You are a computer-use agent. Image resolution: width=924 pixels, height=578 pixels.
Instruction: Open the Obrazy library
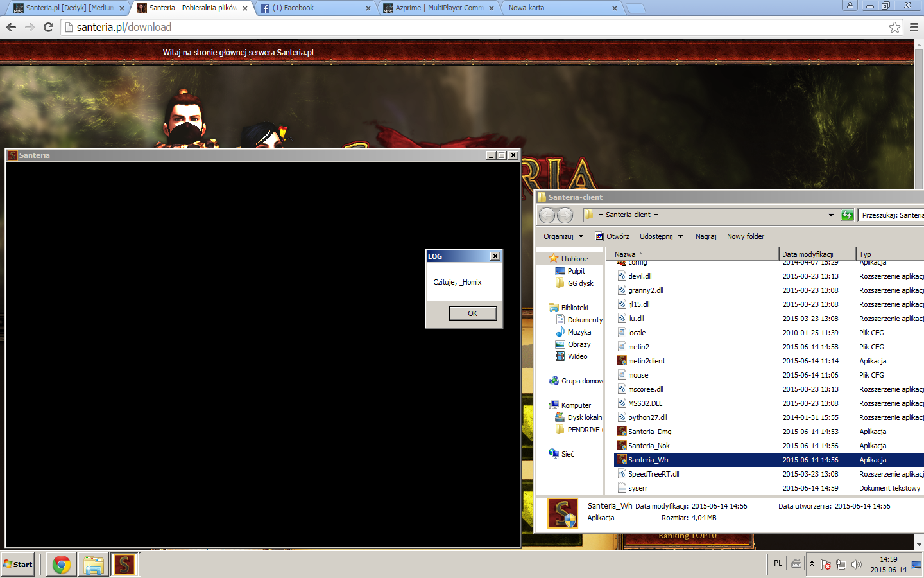[x=579, y=344]
